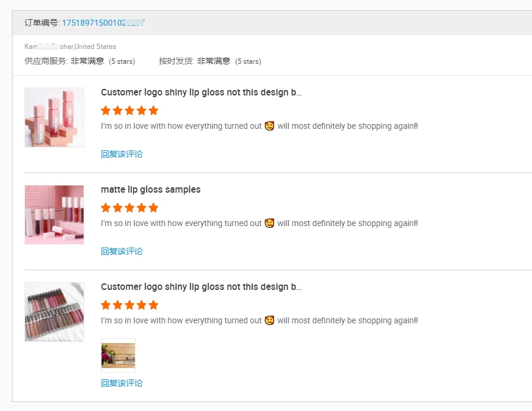Click 回复该评论 below the matte lip gloss review
Screen dimensions: 532x411
tap(121, 251)
